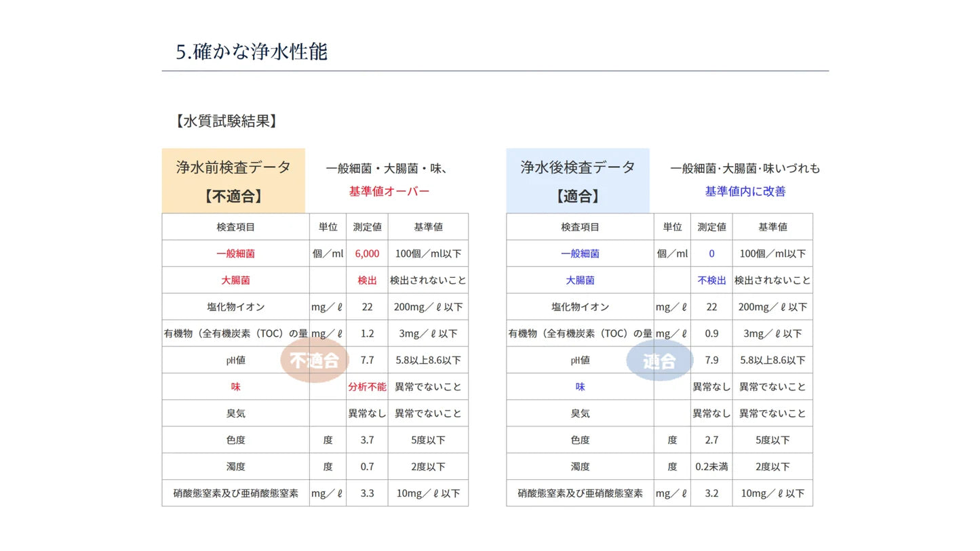Select the orange 浄水前検査データ header box

tap(233, 181)
